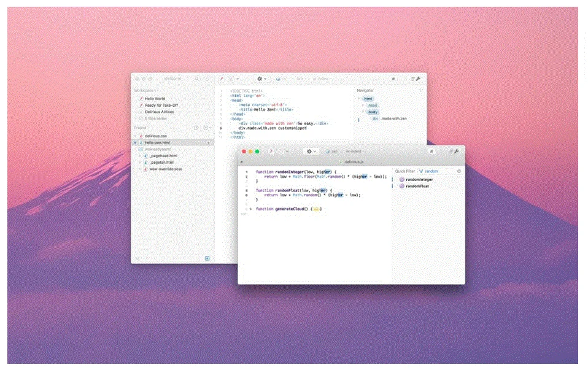Select _pagehead.html in the Project list

[x=163, y=156]
